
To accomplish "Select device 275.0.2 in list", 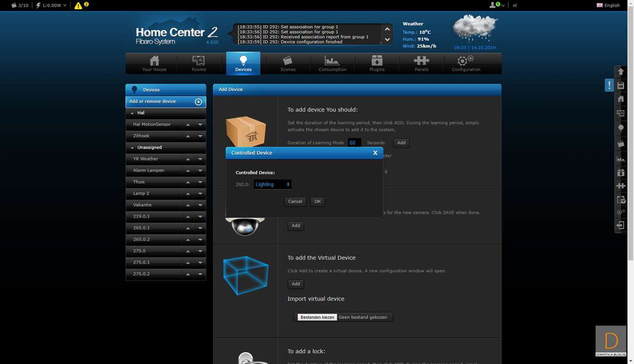I will pos(141,274).
